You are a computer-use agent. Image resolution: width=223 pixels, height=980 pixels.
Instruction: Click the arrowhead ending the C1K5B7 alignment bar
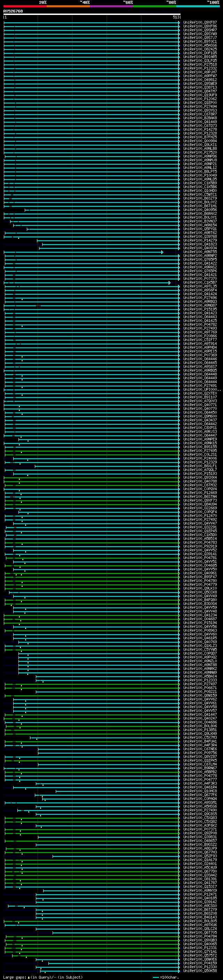coord(170,283)
